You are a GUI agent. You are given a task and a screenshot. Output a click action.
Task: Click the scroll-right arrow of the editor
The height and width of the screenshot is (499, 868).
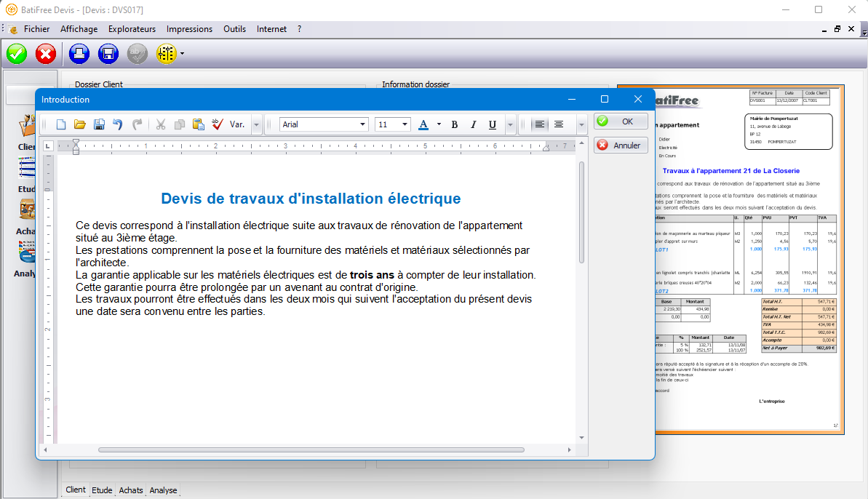[569, 450]
